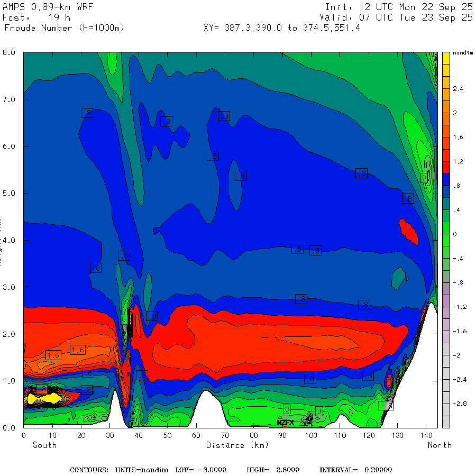Click the boxed '-.8' contour label near terrain
The height and width of the screenshot is (476, 476).
click(386, 406)
